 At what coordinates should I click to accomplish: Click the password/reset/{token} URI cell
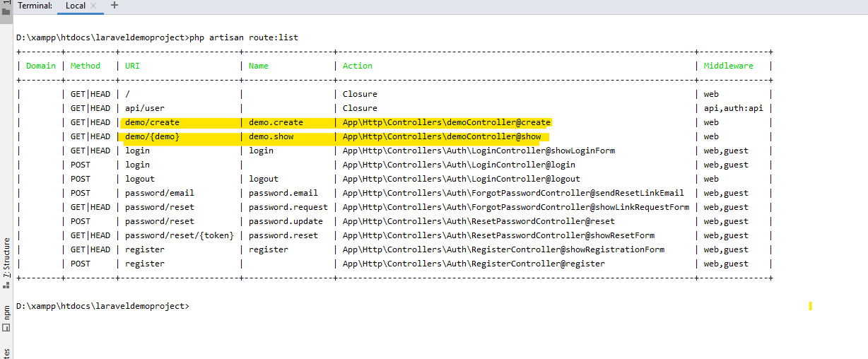coord(180,235)
